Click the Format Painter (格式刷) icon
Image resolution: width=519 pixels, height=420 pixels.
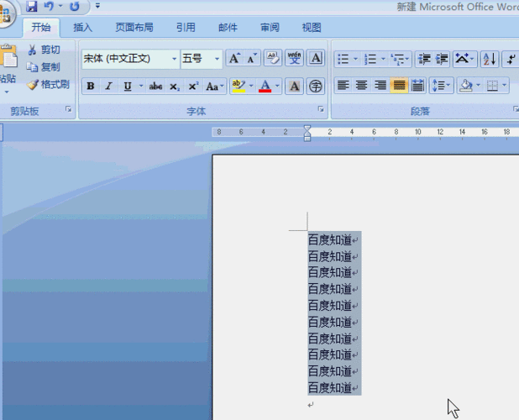click(33, 84)
